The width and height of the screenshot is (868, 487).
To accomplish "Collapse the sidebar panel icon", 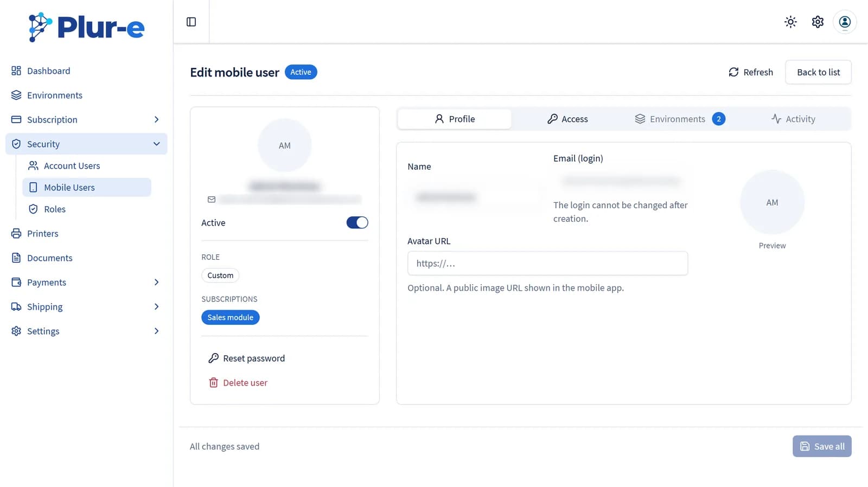I will point(191,22).
